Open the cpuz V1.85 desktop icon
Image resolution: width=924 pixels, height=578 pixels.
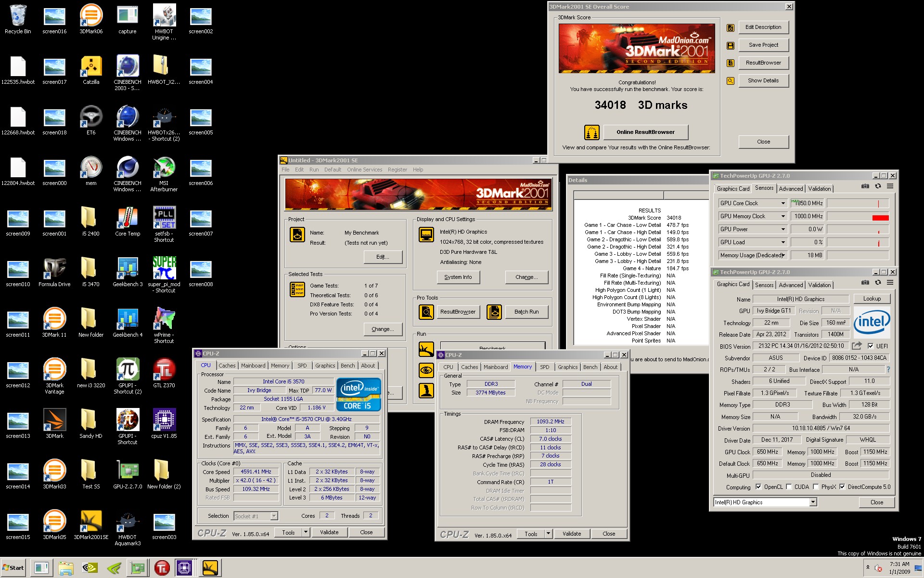coord(164,424)
